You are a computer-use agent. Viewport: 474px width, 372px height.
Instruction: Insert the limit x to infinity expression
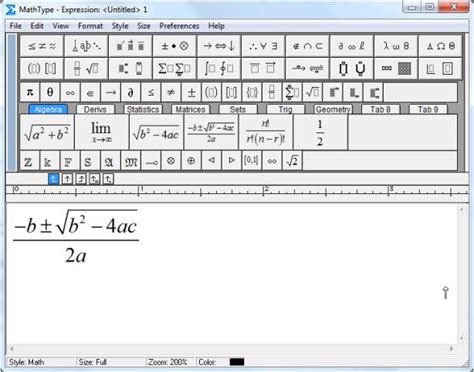[x=102, y=132]
